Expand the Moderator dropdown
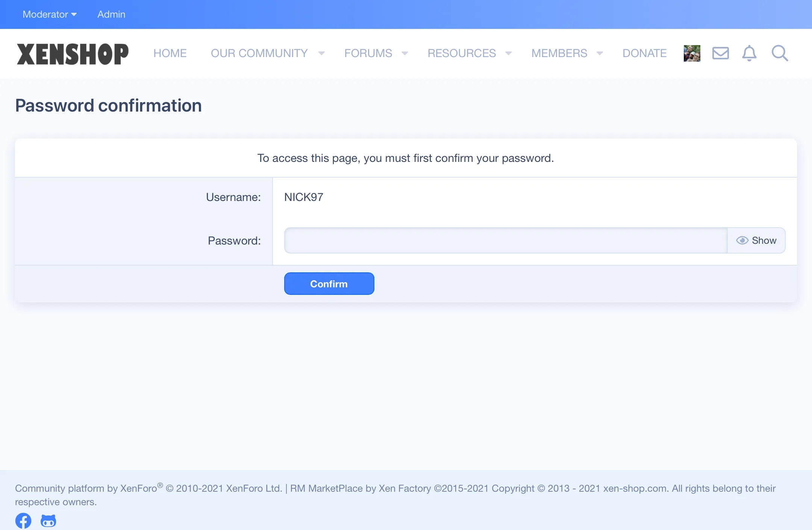 (x=50, y=14)
